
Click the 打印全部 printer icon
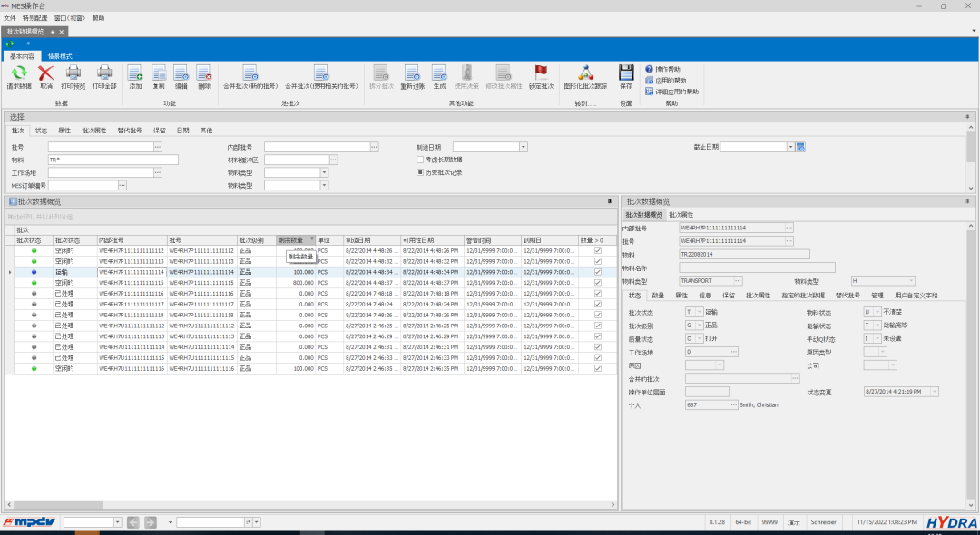click(104, 73)
